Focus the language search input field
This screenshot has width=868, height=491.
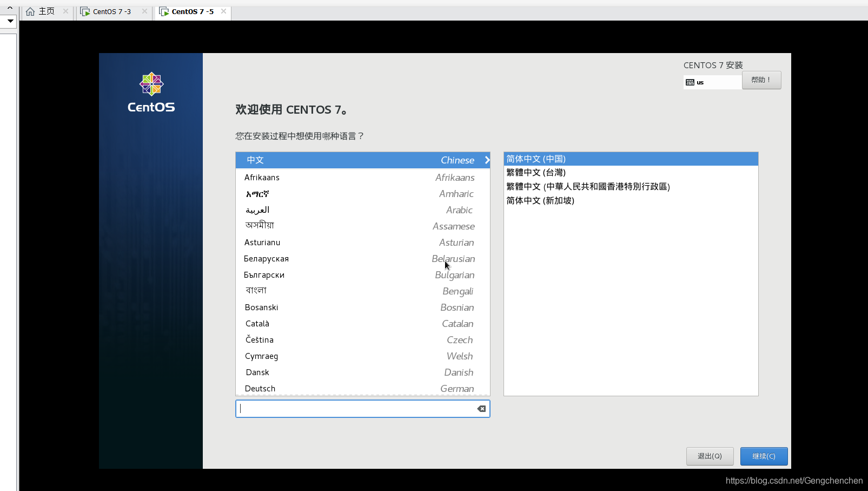point(363,409)
